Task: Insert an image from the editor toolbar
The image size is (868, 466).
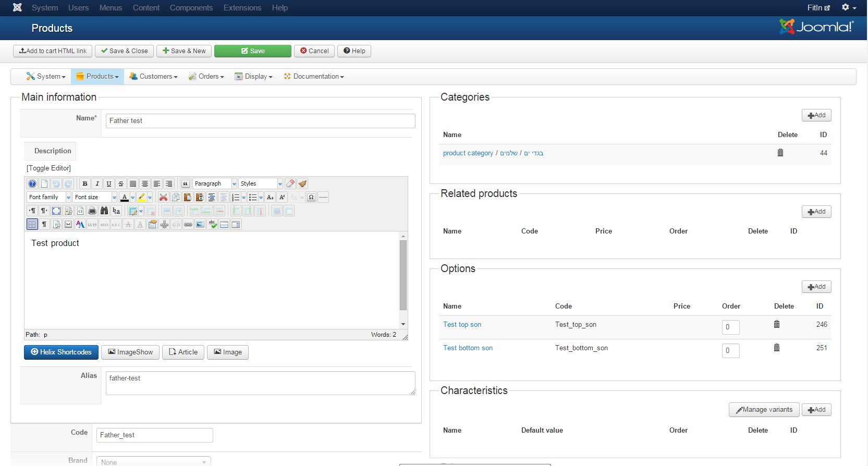Action: coord(200,224)
